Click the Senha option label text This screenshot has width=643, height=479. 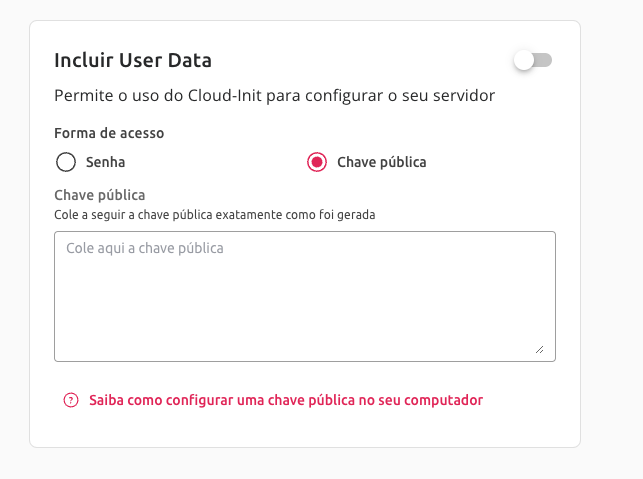105,162
